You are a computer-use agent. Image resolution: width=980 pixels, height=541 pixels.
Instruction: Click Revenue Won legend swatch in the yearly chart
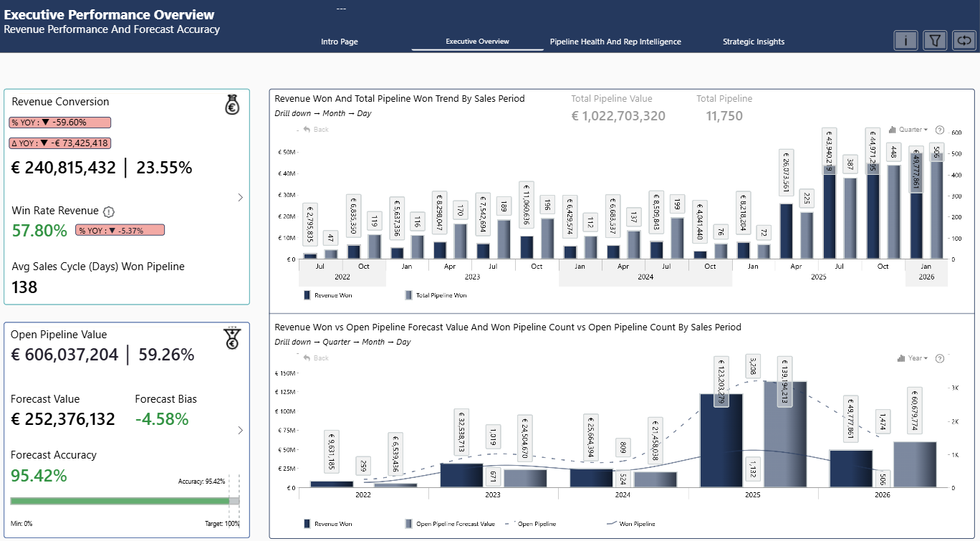(307, 524)
